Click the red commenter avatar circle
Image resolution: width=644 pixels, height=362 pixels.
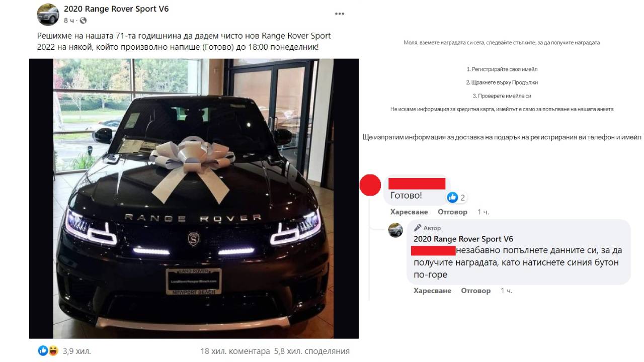(370, 185)
